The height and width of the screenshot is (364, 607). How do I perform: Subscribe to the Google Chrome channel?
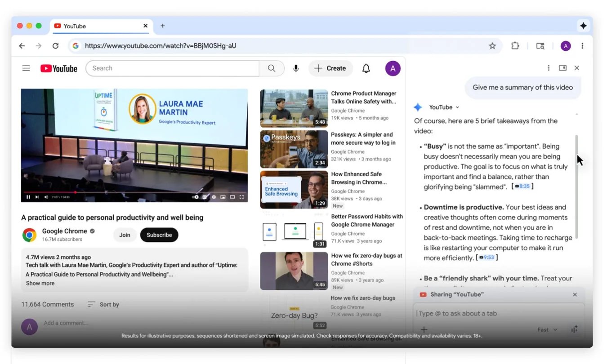[159, 235]
